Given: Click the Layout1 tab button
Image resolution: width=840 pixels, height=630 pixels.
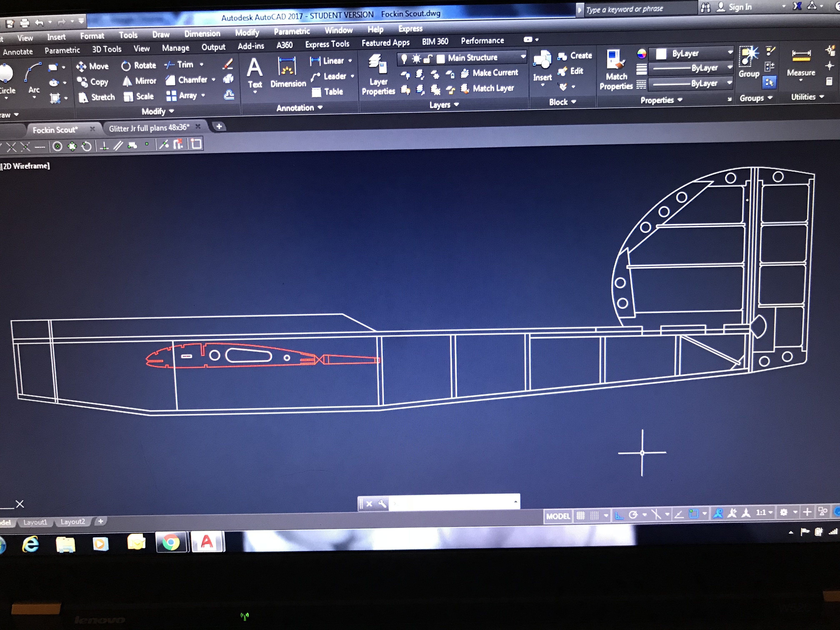Looking at the screenshot, I should click(x=35, y=522).
